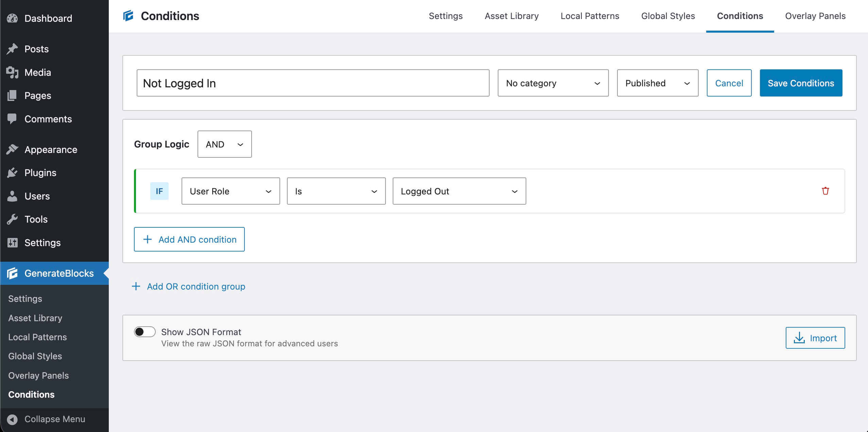This screenshot has height=432, width=868.
Task: Click the Tools wrench icon
Action: pyautogui.click(x=12, y=219)
